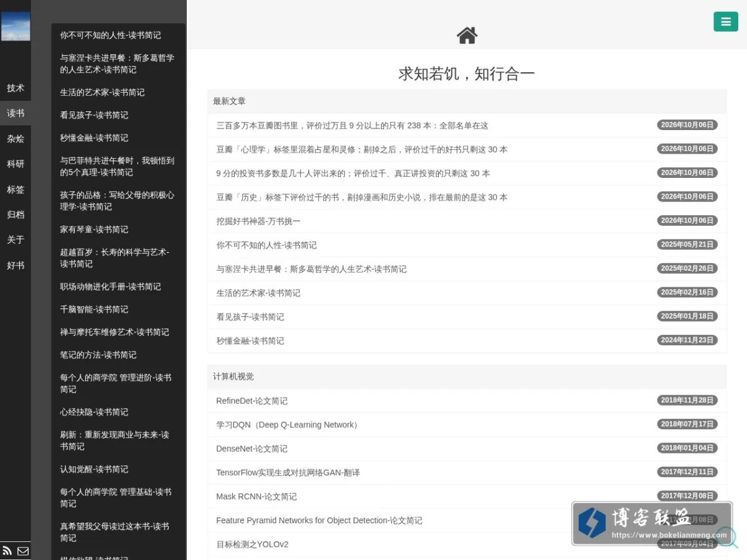Open the green hamburger menu button
This screenshot has width=747, height=560.
pyautogui.click(x=725, y=22)
